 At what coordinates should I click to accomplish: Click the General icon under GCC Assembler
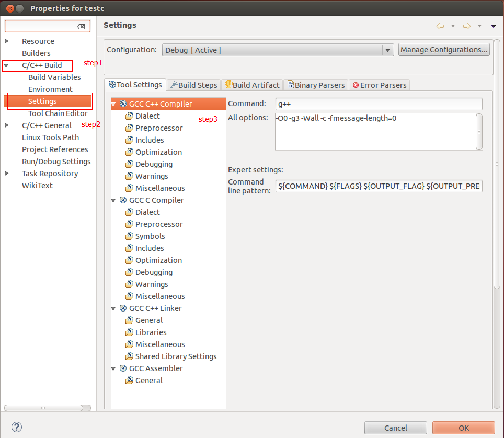pyautogui.click(x=129, y=380)
